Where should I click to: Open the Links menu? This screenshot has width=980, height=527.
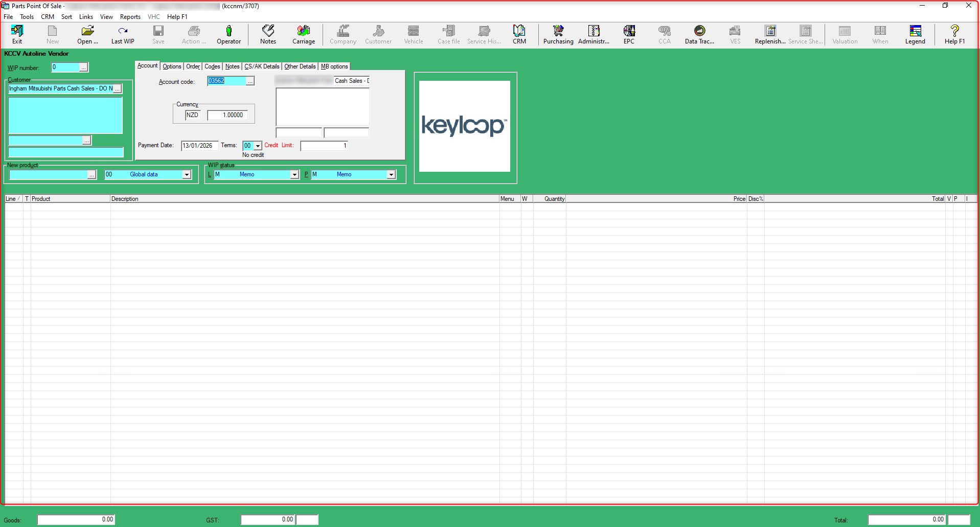[x=86, y=17]
